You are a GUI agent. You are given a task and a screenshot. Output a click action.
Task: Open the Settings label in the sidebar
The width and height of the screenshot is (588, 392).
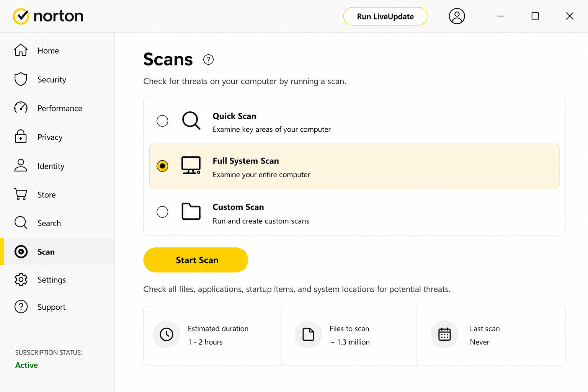point(52,280)
